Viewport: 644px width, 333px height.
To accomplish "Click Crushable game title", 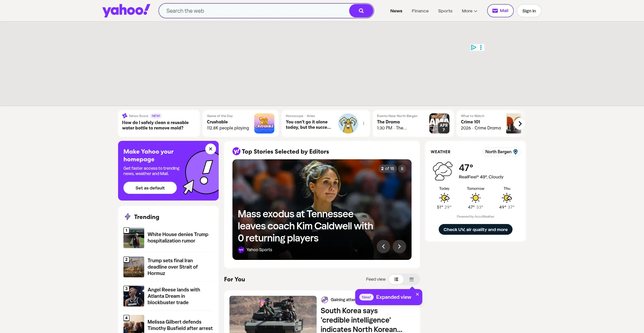I will click(217, 122).
